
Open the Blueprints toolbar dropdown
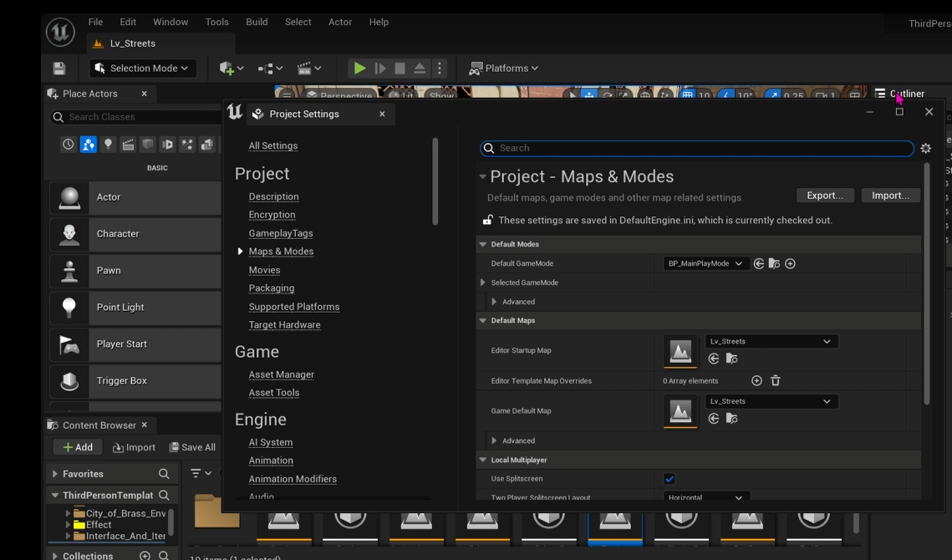click(x=270, y=68)
